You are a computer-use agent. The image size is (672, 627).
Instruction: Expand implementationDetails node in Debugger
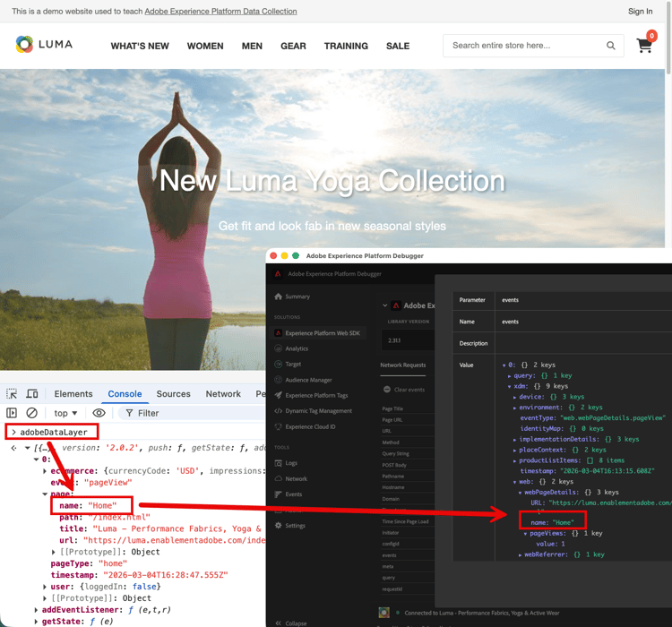pyautogui.click(x=514, y=439)
